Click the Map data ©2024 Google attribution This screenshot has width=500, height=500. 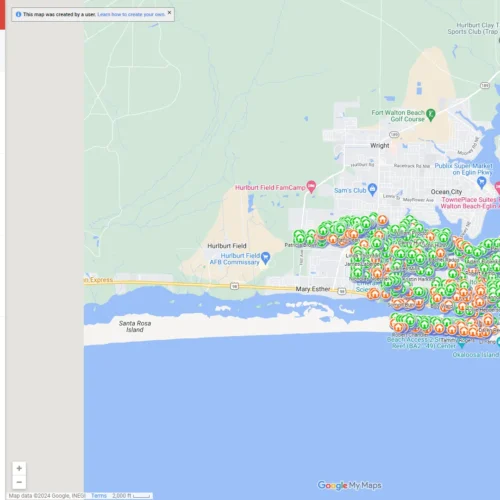[x=47, y=496]
